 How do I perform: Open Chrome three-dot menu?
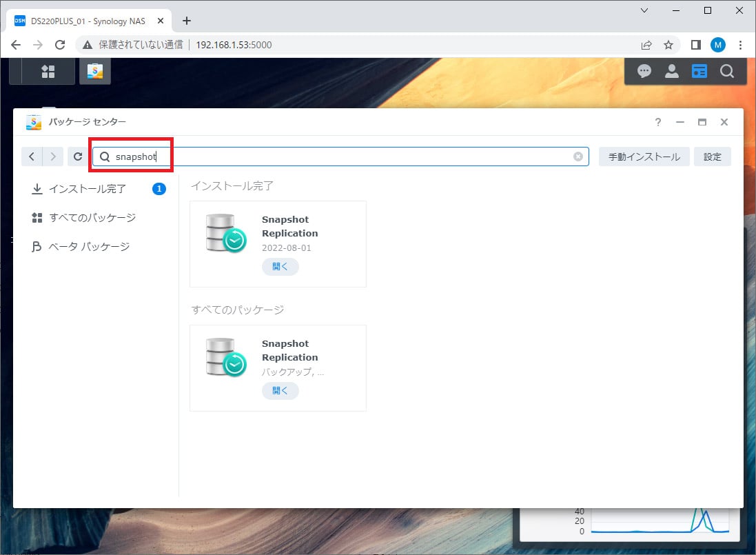coord(741,45)
